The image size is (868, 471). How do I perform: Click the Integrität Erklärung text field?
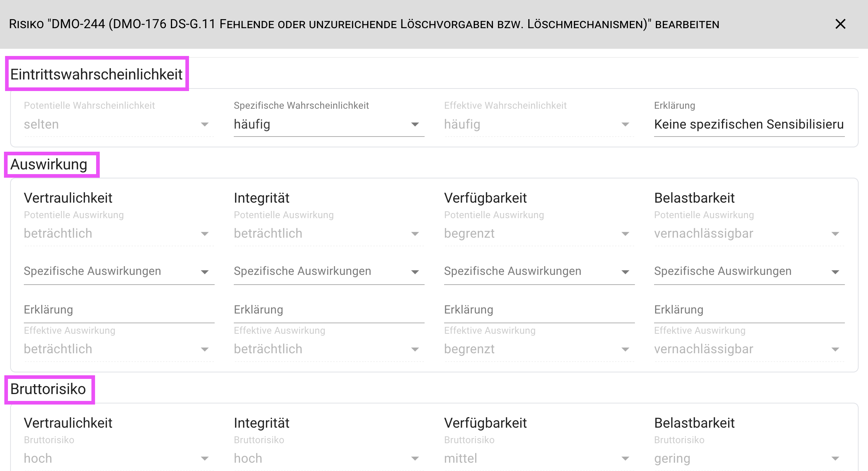[x=328, y=310]
